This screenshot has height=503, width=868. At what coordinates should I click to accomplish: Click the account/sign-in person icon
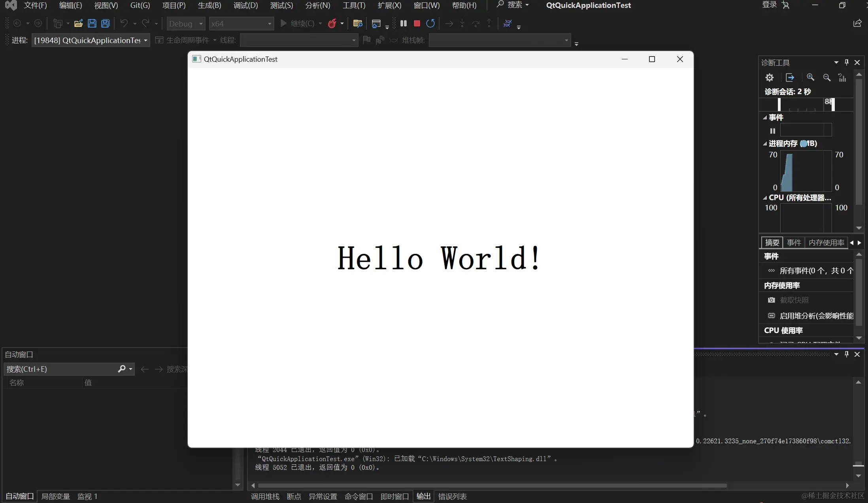point(785,5)
